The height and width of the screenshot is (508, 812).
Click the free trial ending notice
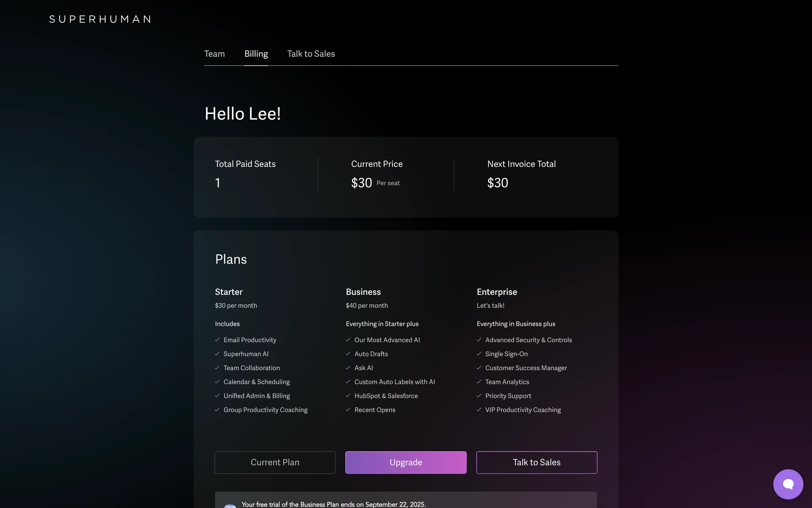coord(334,504)
